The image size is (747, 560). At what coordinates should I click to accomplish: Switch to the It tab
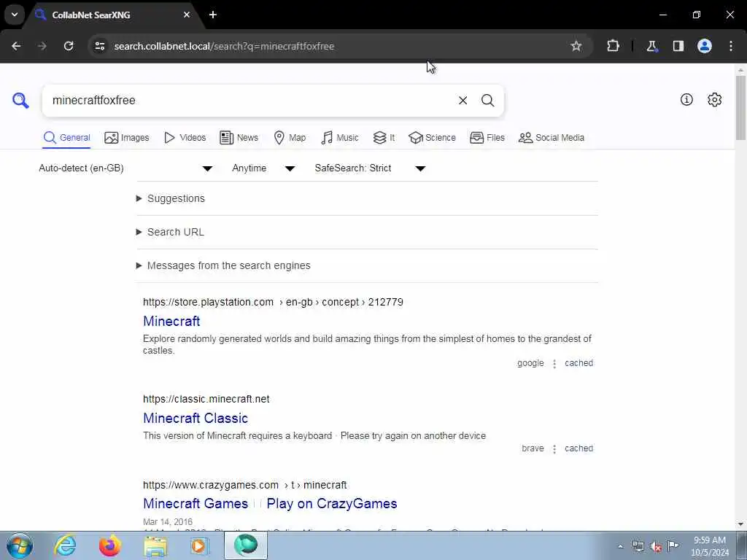coord(384,138)
